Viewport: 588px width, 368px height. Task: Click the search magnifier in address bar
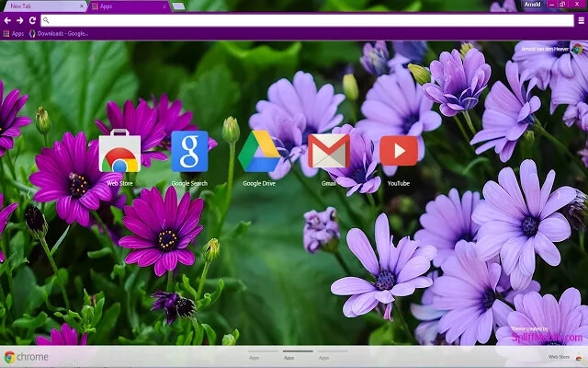click(x=46, y=20)
